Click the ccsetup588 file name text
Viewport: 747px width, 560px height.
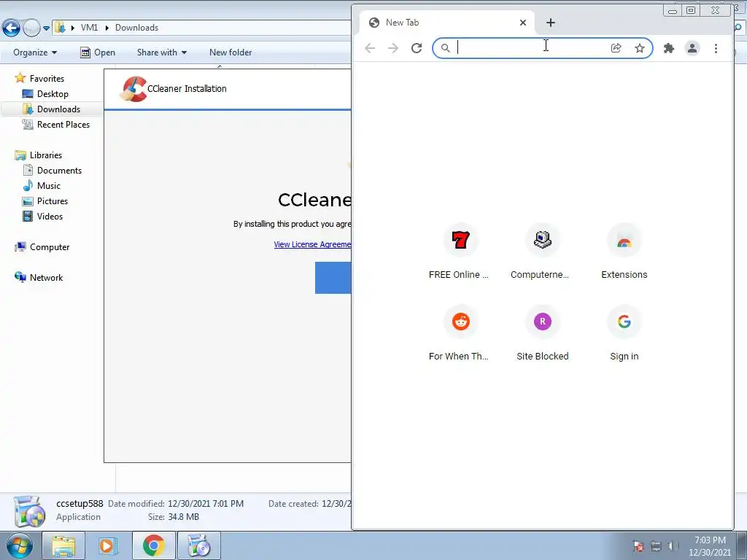tap(80, 503)
